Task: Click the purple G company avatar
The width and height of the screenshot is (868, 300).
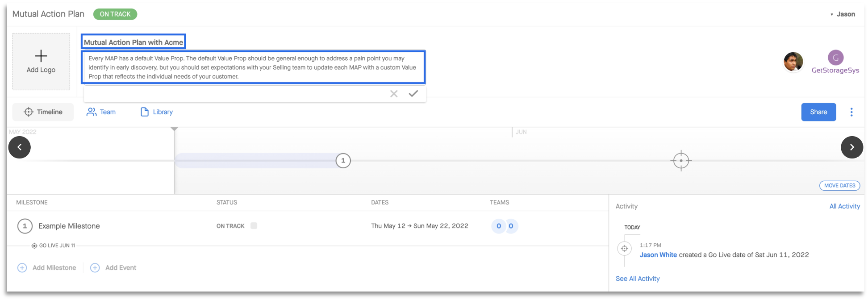Action: click(836, 58)
